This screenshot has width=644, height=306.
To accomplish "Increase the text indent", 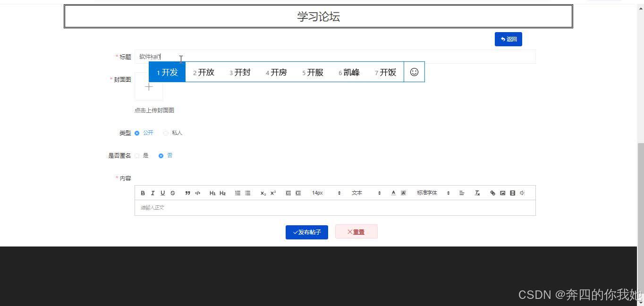I will point(298,193).
